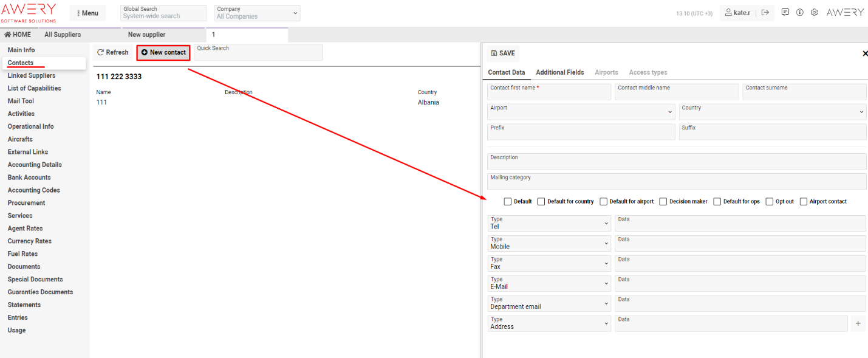Click the HOME tab icon
Image resolution: width=868 pixels, height=358 pixels.
click(8, 35)
